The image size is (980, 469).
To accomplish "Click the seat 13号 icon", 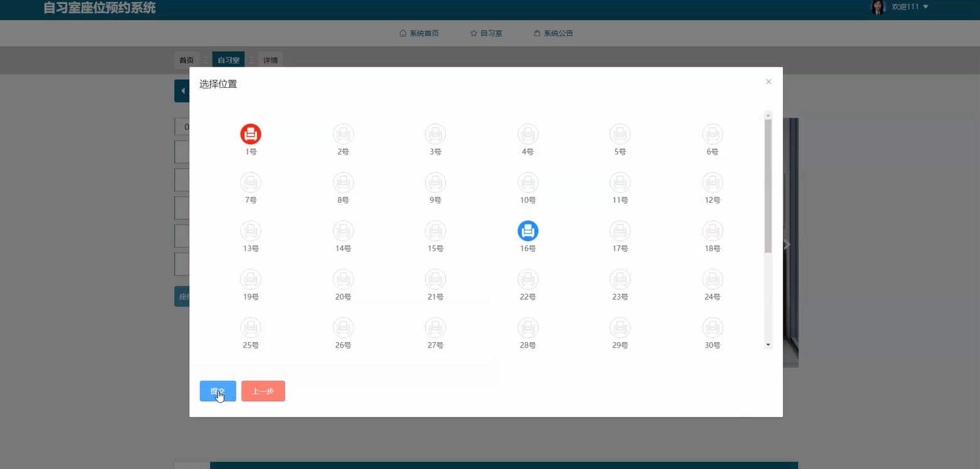I will tap(251, 230).
